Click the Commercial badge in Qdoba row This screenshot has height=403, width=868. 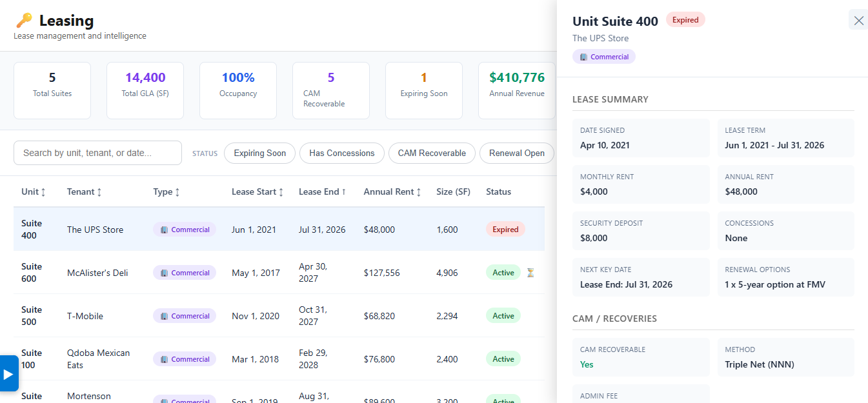pyautogui.click(x=185, y=359)
